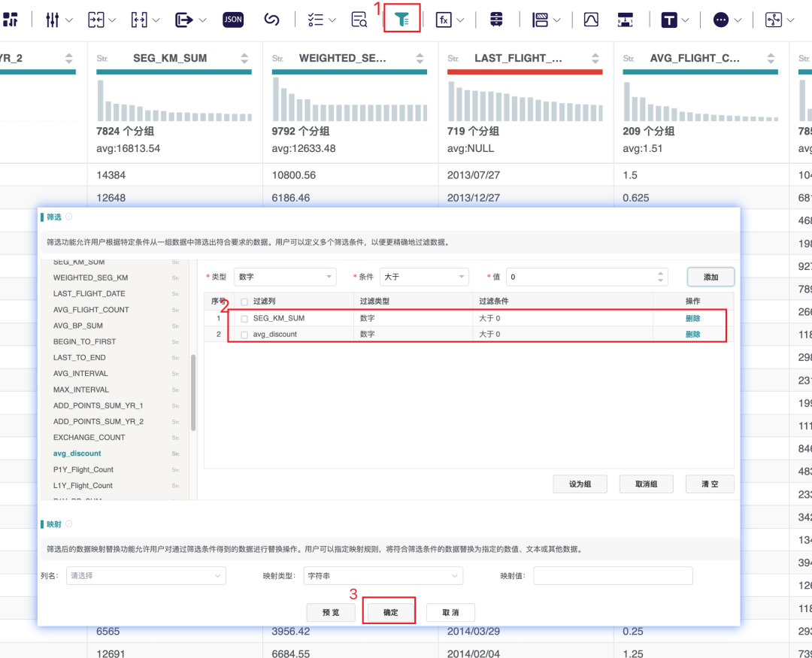Click the dark table-bar icon beside the curve icon

coord(625,20)
